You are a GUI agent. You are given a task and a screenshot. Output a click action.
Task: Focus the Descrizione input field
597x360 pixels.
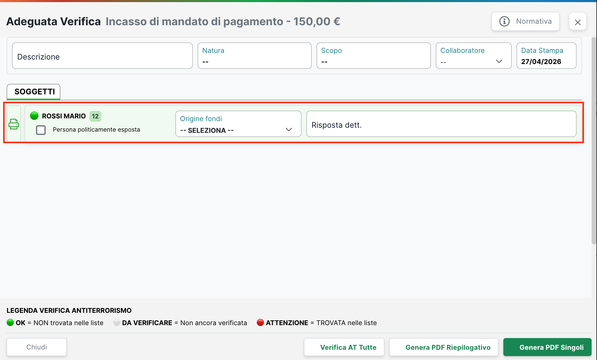point(102,56)
